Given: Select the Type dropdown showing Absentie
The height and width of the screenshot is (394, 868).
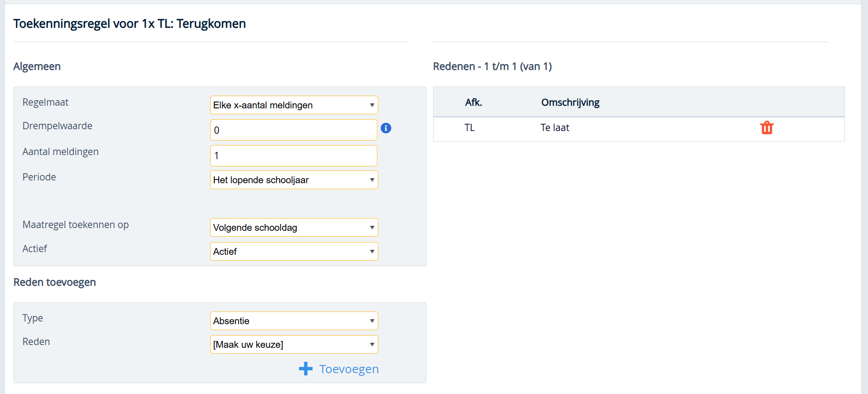Looking at the screenshot, I should coord(294,321).
